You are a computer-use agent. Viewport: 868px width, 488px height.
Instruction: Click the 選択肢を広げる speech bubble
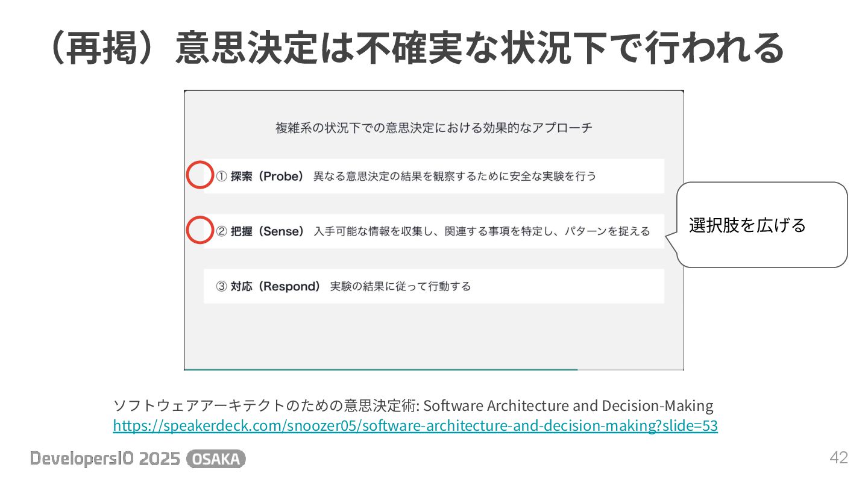click(x=762, y=225)
